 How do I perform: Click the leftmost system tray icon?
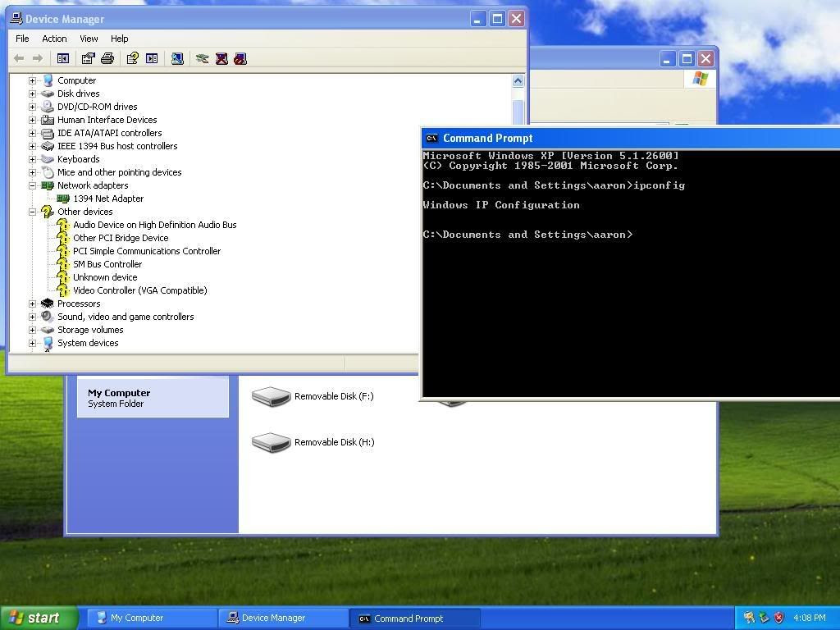[749, 618]
